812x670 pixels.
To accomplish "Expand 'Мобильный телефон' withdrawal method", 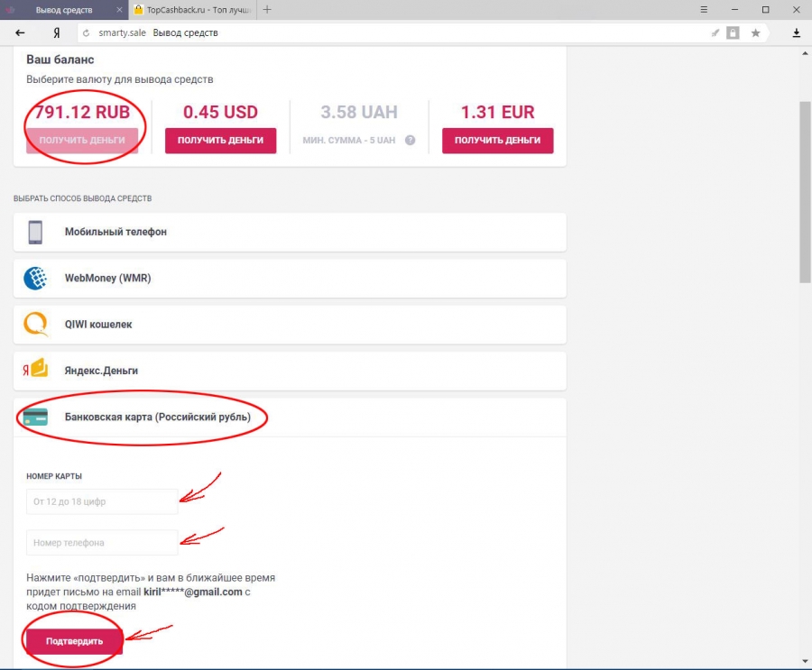I will coord(290,232).
